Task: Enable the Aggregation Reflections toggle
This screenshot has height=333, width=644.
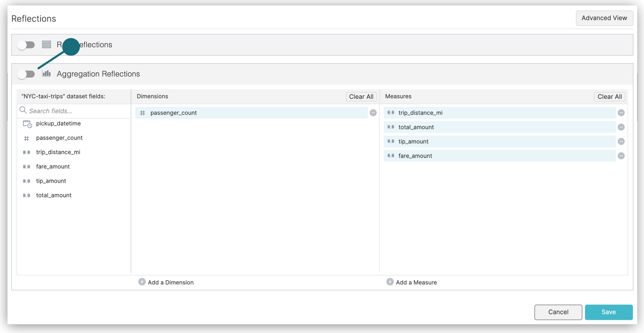Action: pyautogui.click(x=26, y=74)
